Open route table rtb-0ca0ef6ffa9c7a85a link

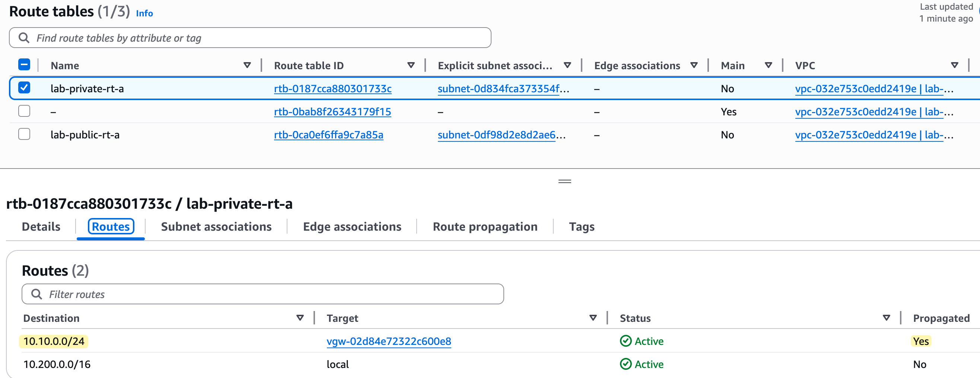point(328,135)
